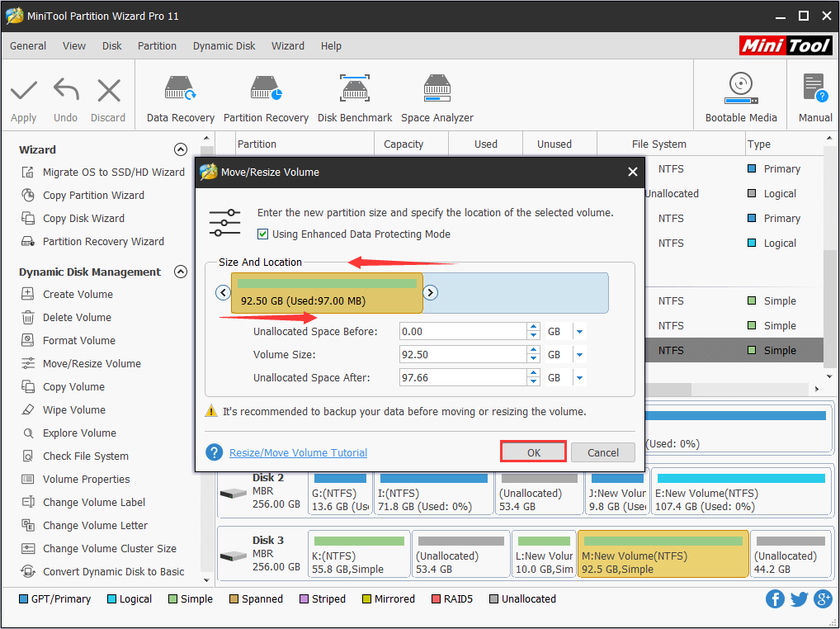Viewport: 840px width, 629px height.
Task: Open the General menu
Action: tap(28, 45)
